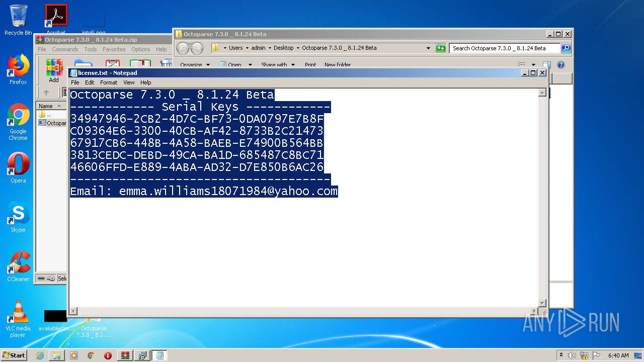Open WinRAR Commands menu
This screenshot has height=362, width=644.
click(65, 49)
